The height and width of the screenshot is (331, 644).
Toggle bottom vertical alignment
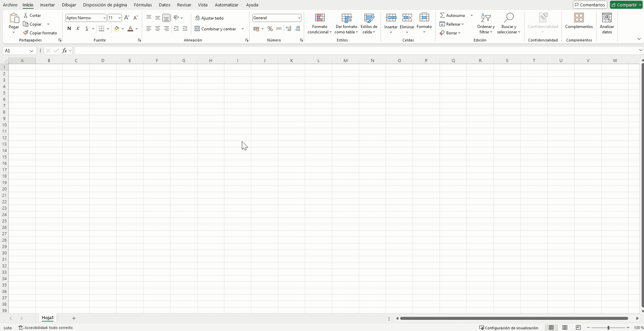pyautogui.click(x=166, y=18)
